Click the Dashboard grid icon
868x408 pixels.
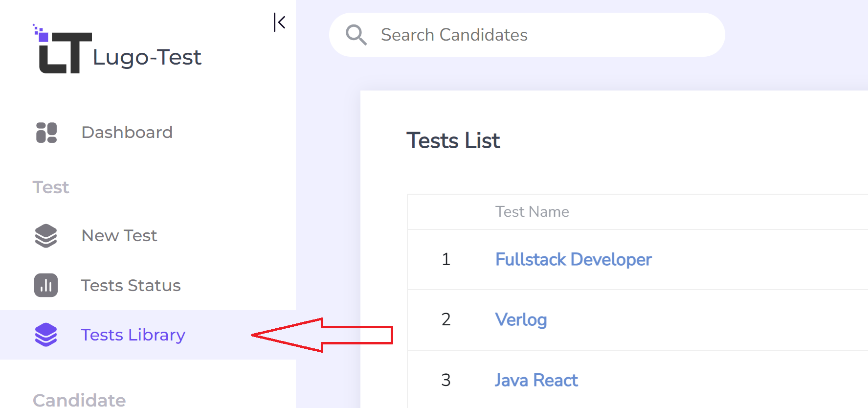coord(46,133)
